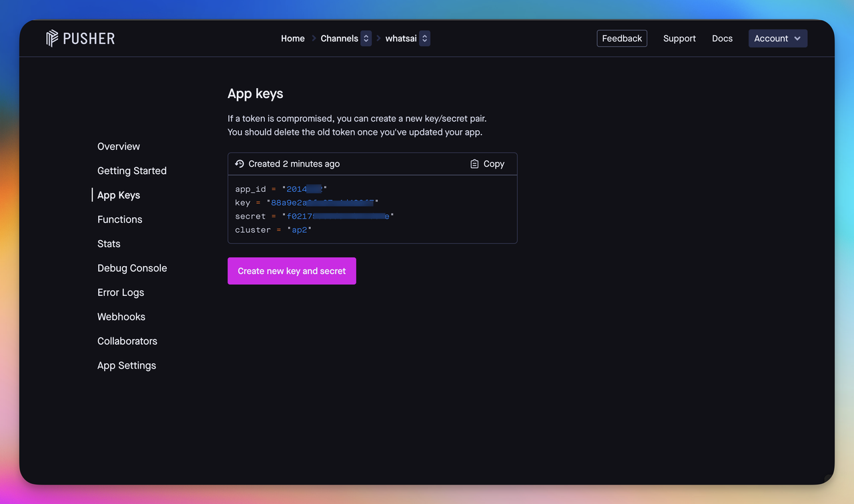Open the Support link
Viewport: 854px width, 504px height.
point(679,39)
